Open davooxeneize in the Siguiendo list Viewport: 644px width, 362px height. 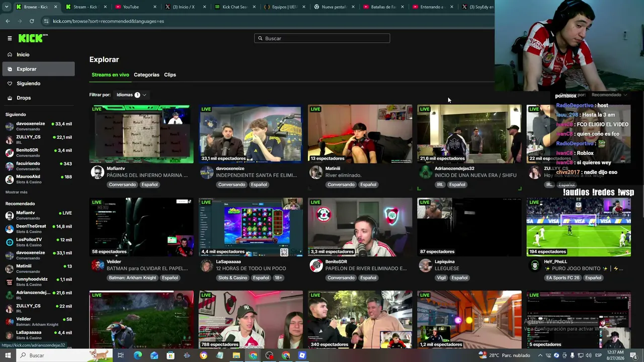tap(39, 126)
